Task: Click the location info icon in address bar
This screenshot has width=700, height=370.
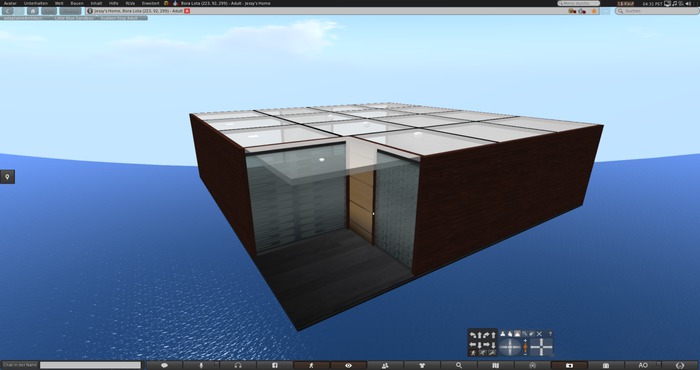Action: [90, 11]
